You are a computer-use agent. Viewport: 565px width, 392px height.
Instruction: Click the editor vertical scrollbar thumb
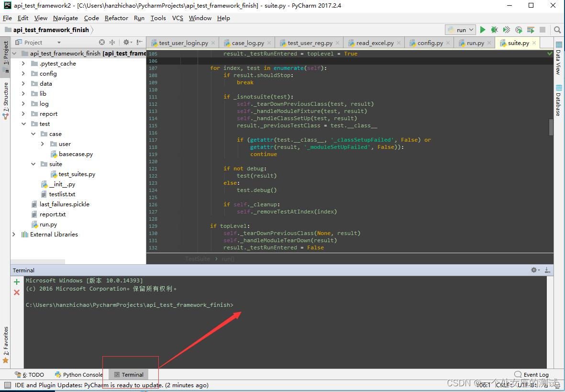(551, 127)
